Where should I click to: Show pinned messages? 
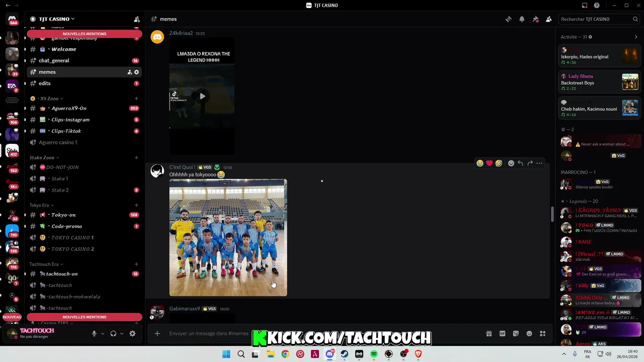pyautogui.click(x=535, y=19)
